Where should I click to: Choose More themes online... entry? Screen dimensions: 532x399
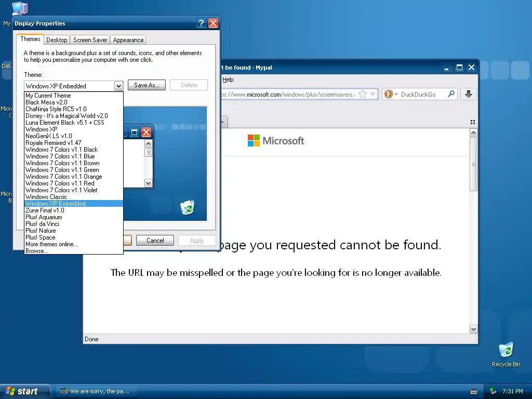point(74,244)
